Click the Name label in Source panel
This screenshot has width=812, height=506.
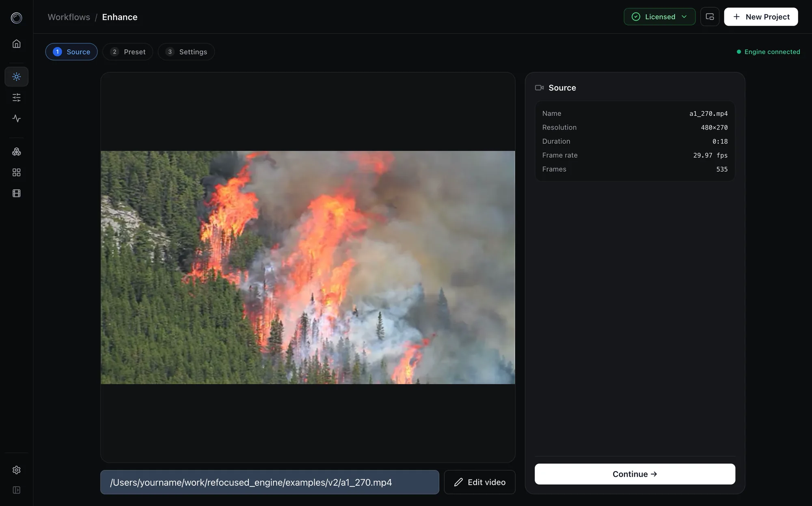point(552,114)
